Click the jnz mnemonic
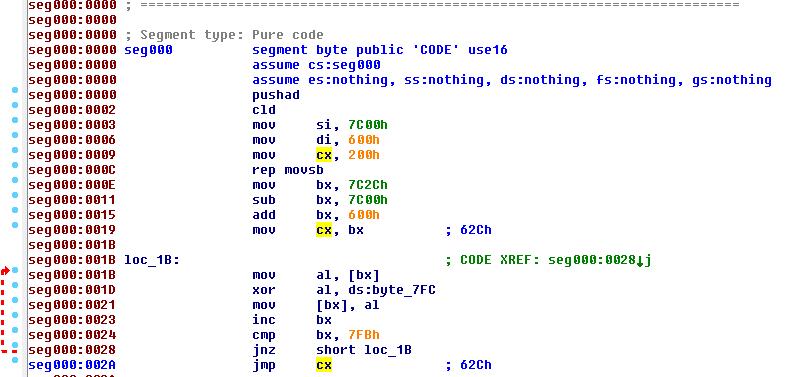Image resolution: width=804 pixels, height=377 pixels. pos(264,350)
